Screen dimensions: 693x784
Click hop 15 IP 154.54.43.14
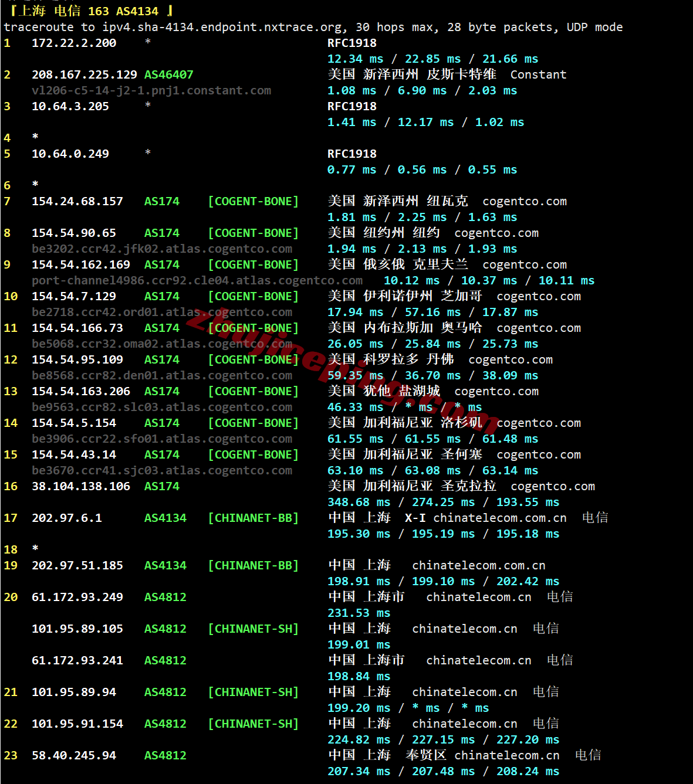click(x=74, y=454)
